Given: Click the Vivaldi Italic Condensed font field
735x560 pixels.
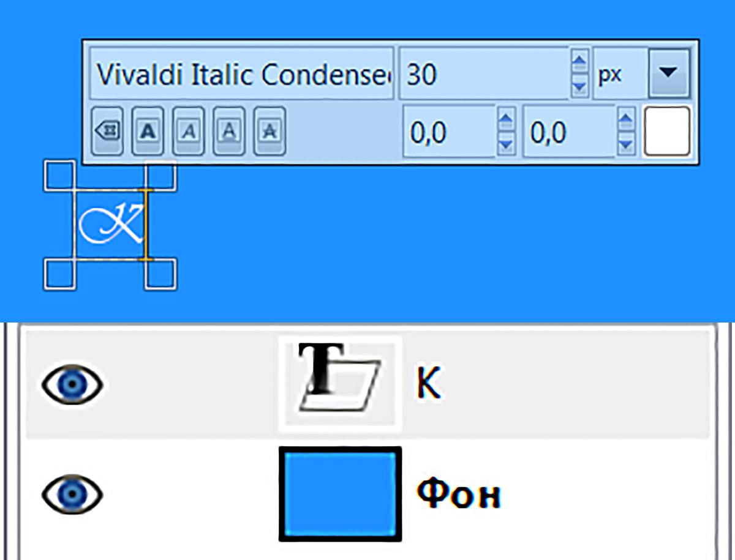Looking at the screenshot, I should tap(243, 73).
